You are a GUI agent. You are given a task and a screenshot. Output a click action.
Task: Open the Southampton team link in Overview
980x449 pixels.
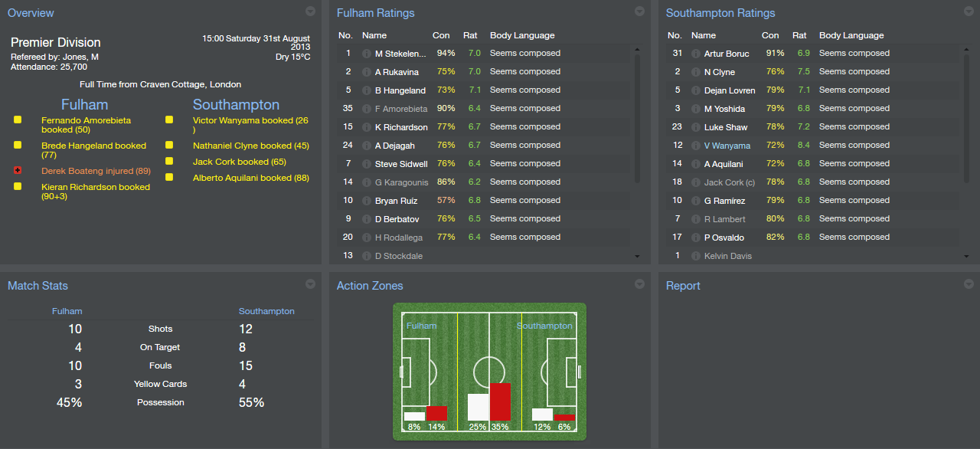236,105
